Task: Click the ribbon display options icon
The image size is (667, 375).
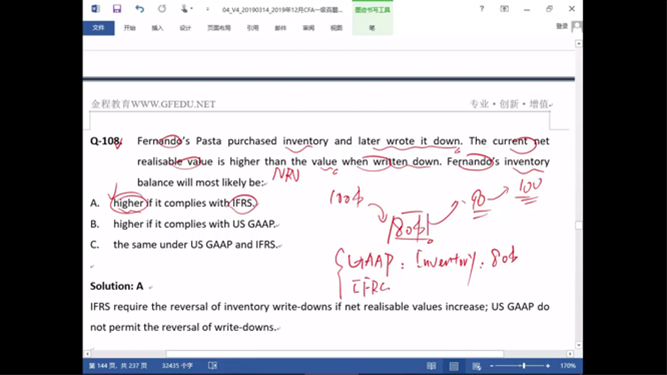Action: [x=504, y=9]
